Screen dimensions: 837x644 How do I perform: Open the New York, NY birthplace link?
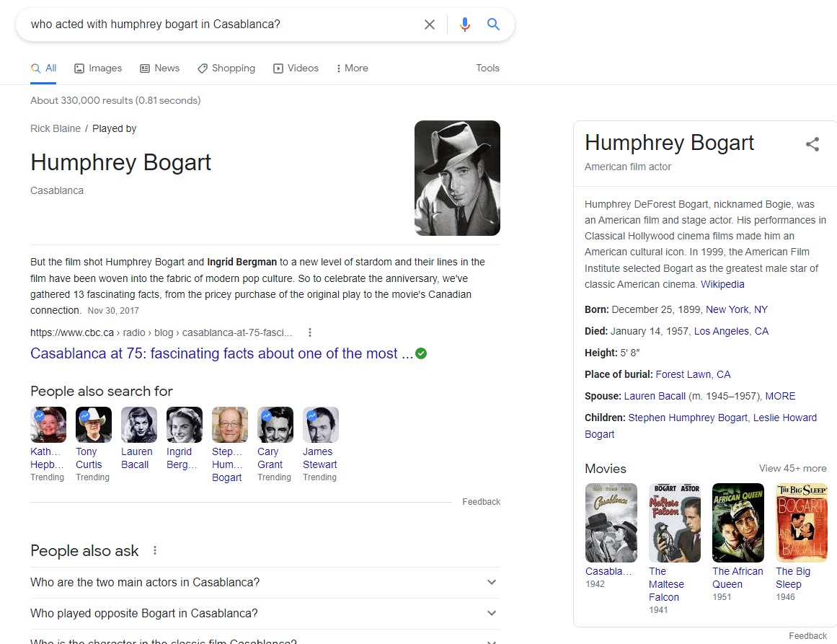tap(737, 309)
